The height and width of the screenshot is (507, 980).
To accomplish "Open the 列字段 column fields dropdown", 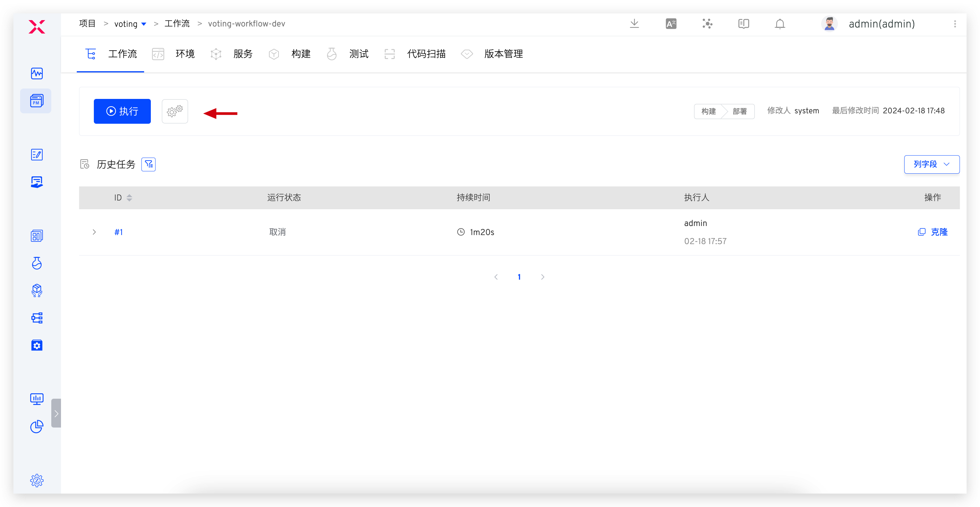I will [931, 164].
